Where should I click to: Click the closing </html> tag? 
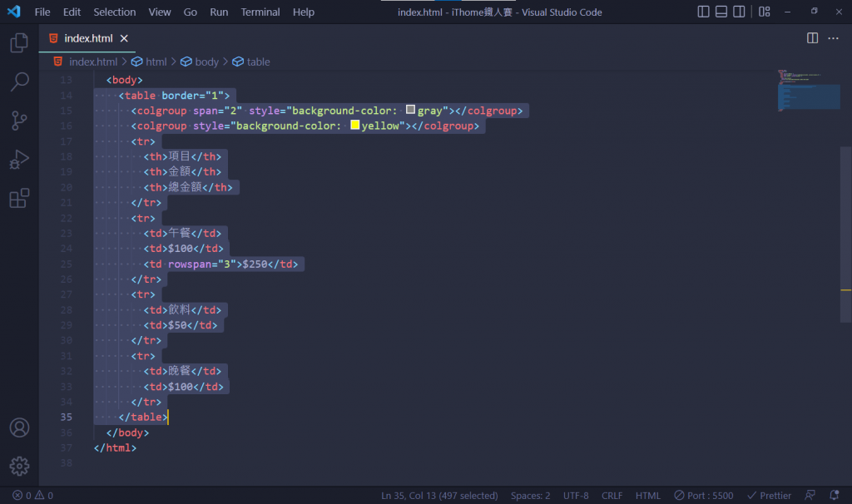[x=115, y=448]
